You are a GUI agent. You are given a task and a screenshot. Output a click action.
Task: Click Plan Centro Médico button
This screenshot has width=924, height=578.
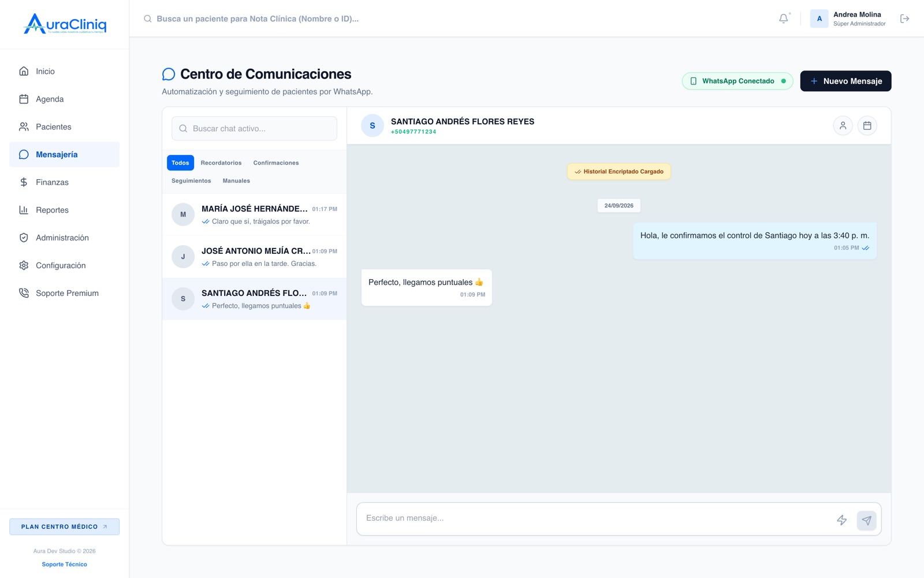click(x=65, y=527)
